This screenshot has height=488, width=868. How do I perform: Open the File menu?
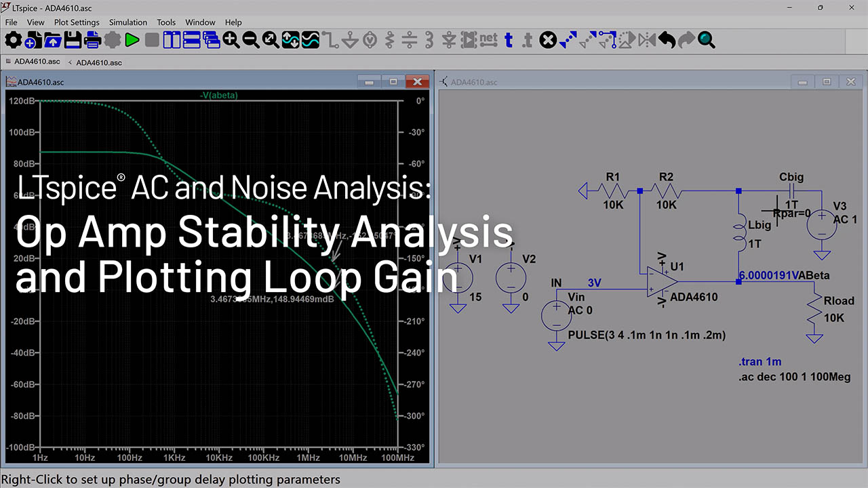click(x=11, y=22)
